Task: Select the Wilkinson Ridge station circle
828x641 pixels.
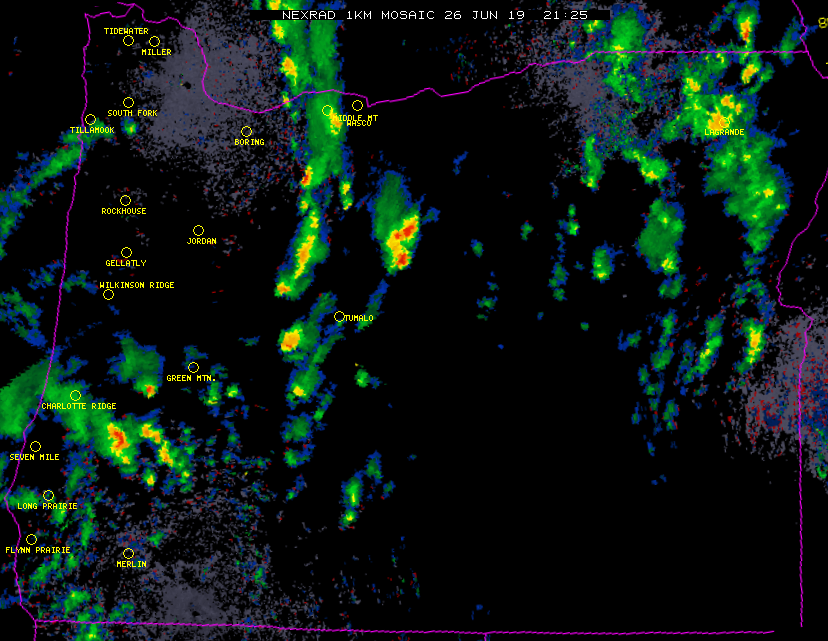Action: click(108, 294)
